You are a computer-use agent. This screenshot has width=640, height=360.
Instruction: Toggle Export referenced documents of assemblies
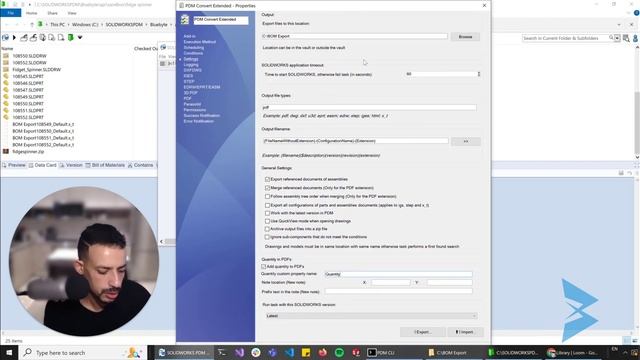pyautogui.click(x=267, y=179)
